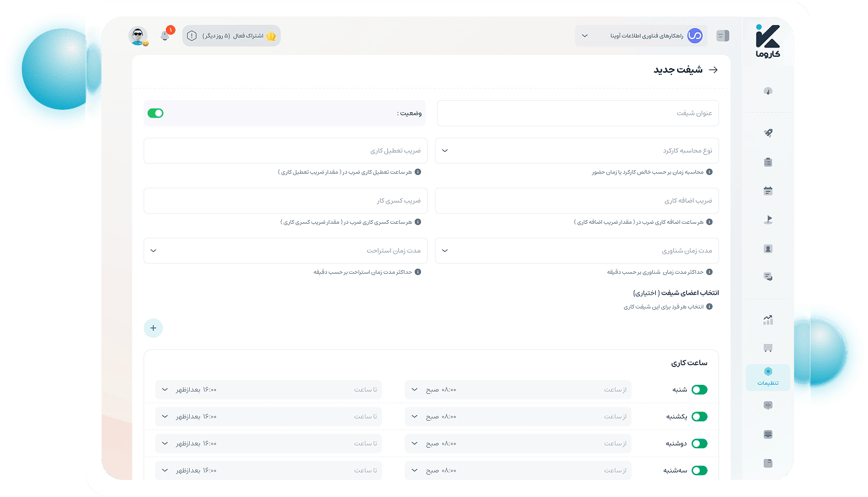Open شنبه end time (تا ساعت) dropdown
This screenshot has height=497, width=868.
[268, 390]
